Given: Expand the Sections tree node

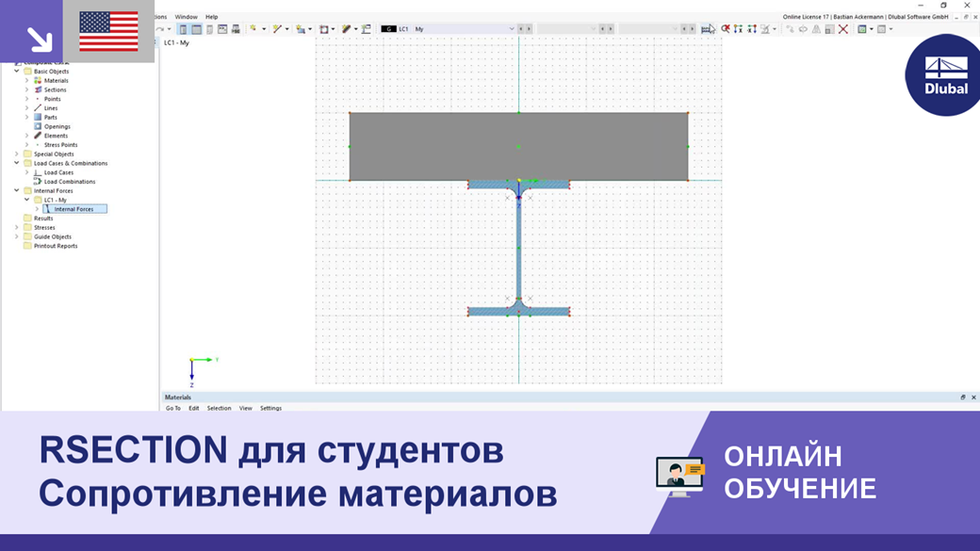Looking at the screenshot, I should point(27,90).
